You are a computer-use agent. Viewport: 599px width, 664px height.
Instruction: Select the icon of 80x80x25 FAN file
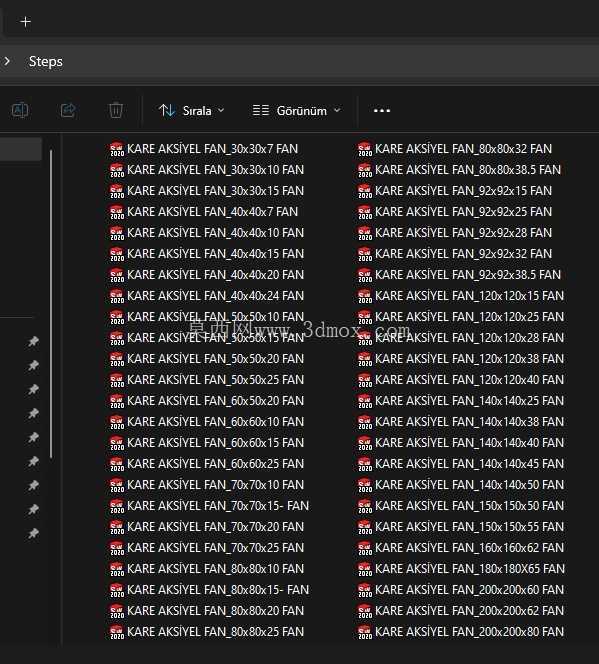coord(117,632)
